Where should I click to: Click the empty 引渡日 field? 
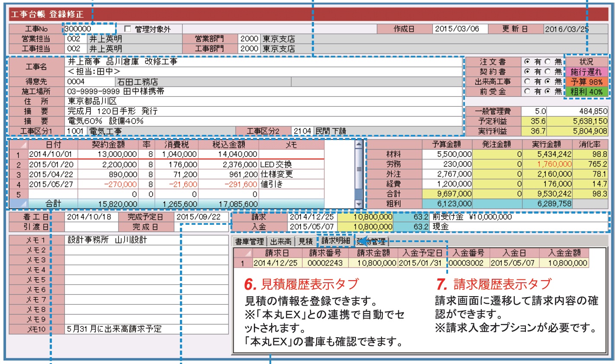[92, 227]
